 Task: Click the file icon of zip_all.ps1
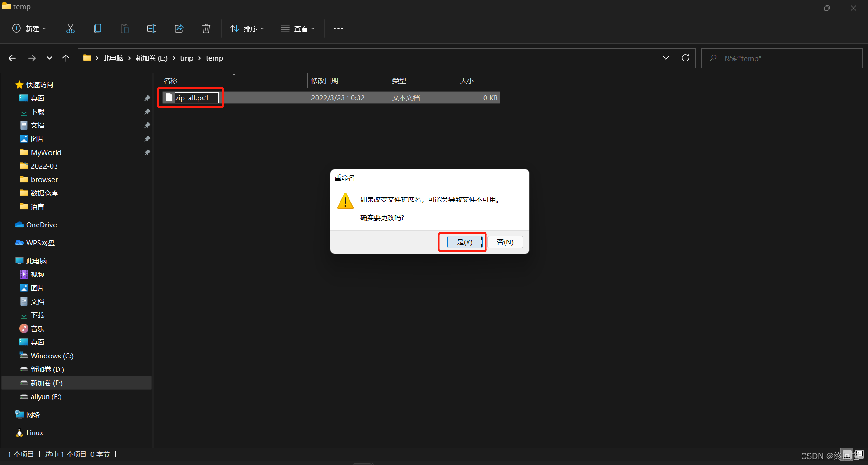(x=169, y=97)
